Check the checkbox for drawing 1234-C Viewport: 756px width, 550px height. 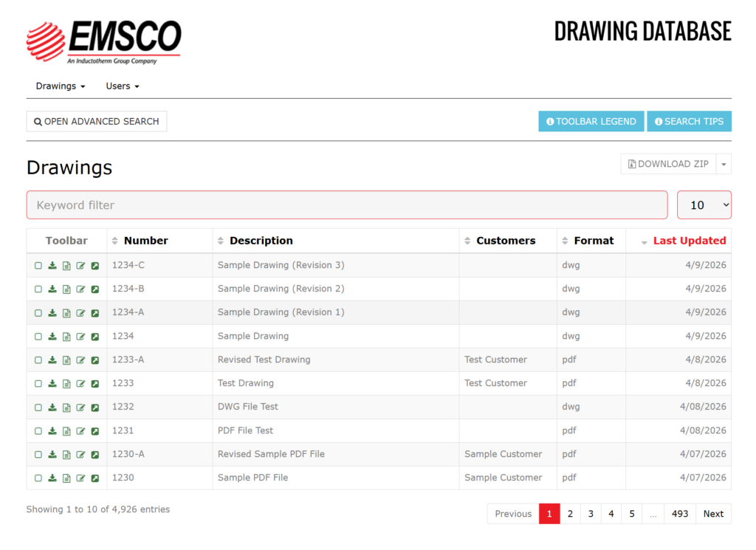tap(38, 266)
